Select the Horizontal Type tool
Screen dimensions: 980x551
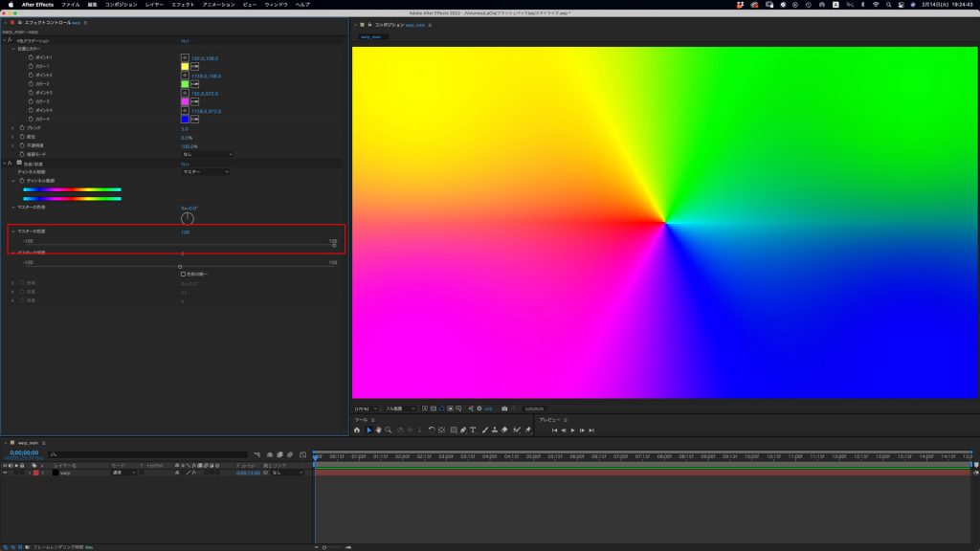point(473,430)
